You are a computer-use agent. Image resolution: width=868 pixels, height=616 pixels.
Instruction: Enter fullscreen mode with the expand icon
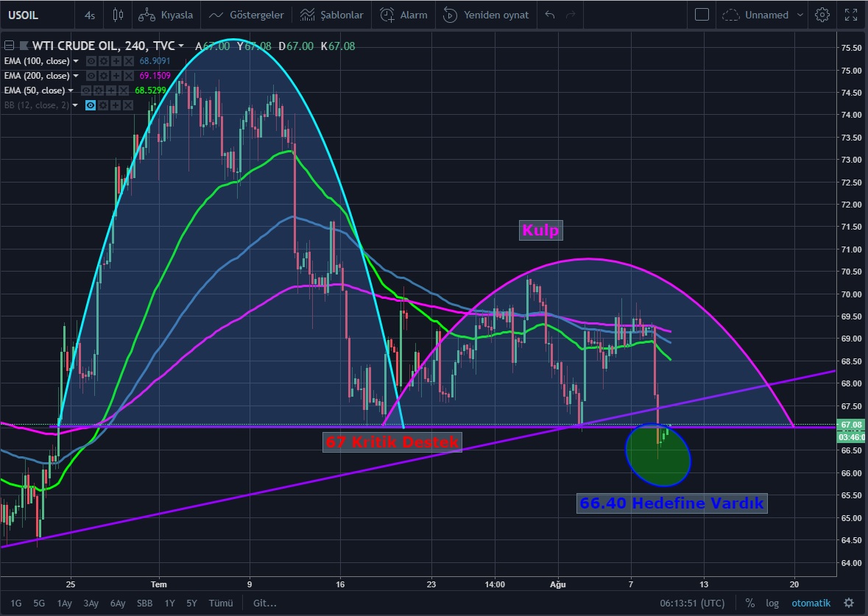(x=850, y=15)
